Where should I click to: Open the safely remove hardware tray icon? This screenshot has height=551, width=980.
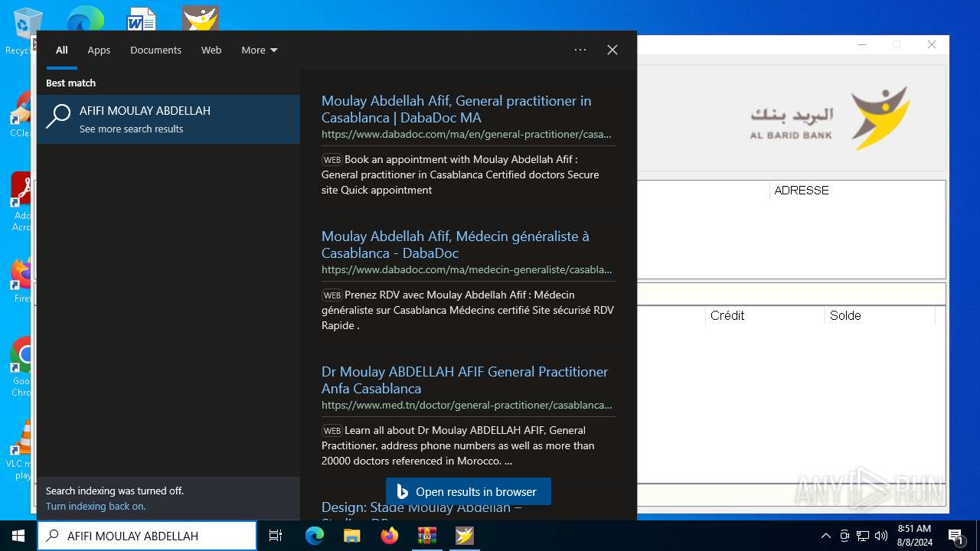(x=844, y=536)
